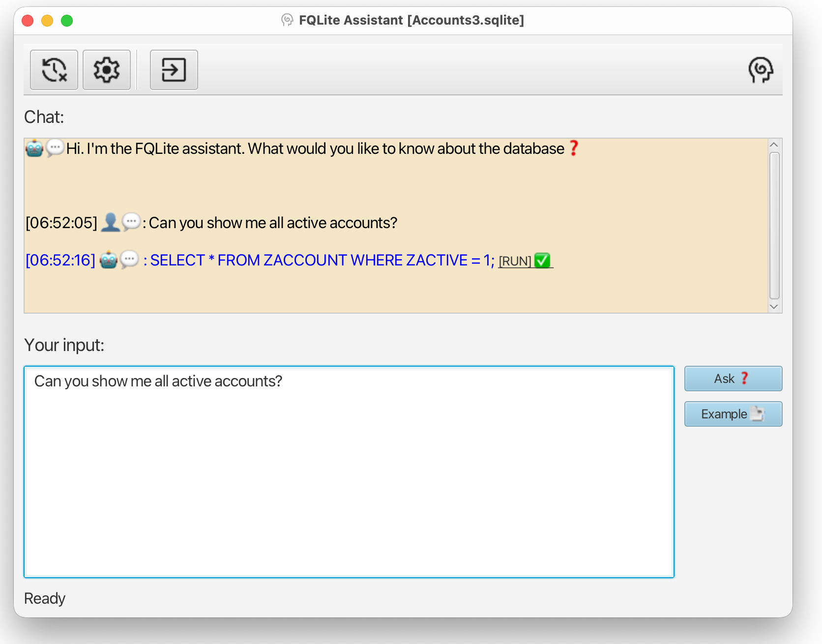Viewport: 822px width, 644px height.
Task: Click the Ready status label
Action: [44, 598]
